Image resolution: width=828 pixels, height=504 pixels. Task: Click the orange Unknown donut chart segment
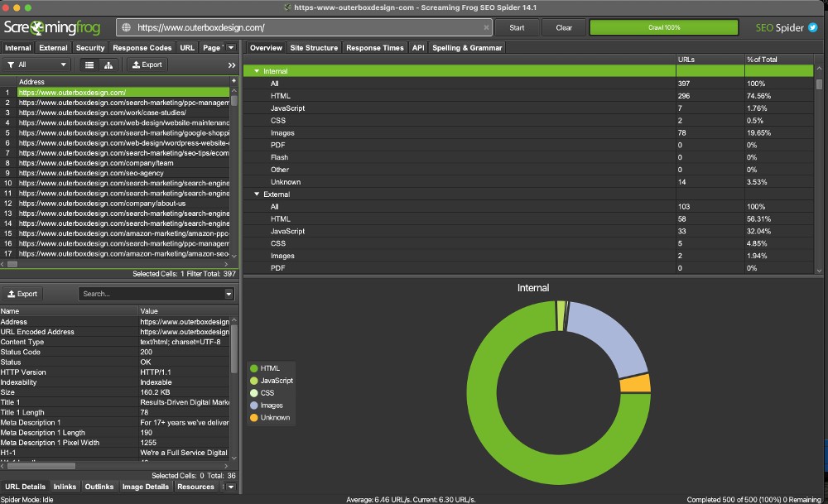(635, 384)
